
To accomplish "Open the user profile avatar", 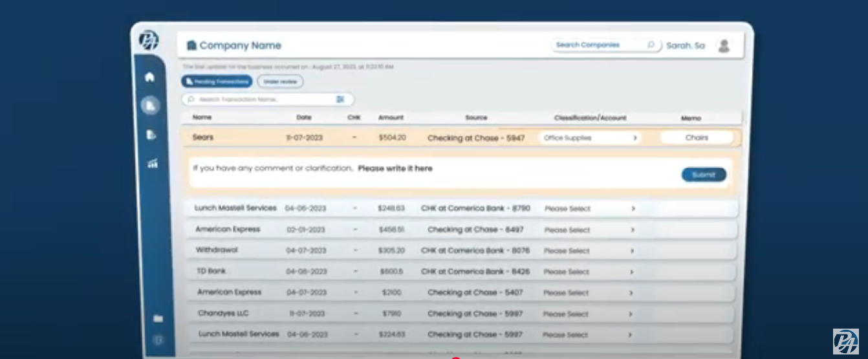I will point(724,46).
